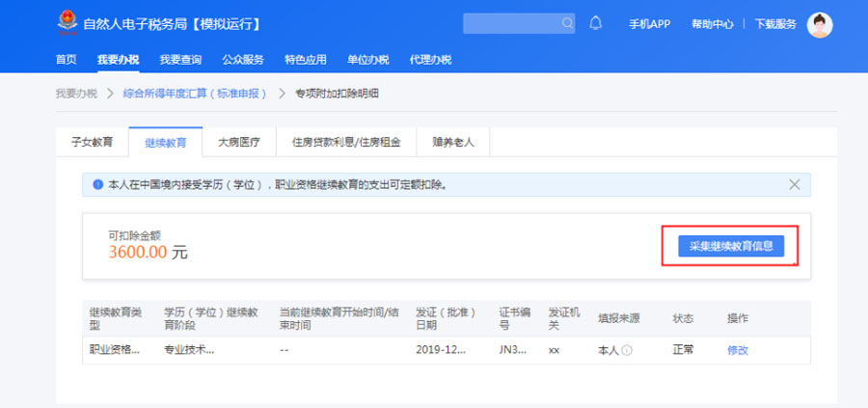
Task: Click the search magnifier icon
Action: [x=567, y=23]
